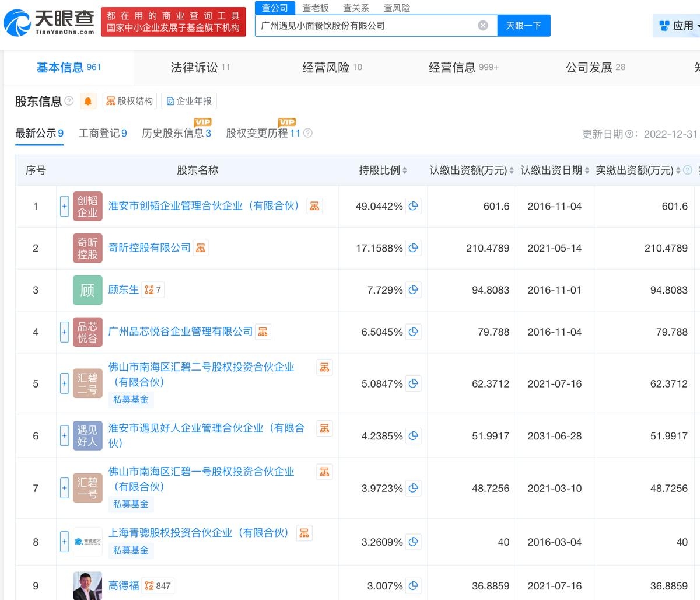Click pie chart icon next to 7.729%
This screenshot has width=700, height=600.
pos(414,290)
